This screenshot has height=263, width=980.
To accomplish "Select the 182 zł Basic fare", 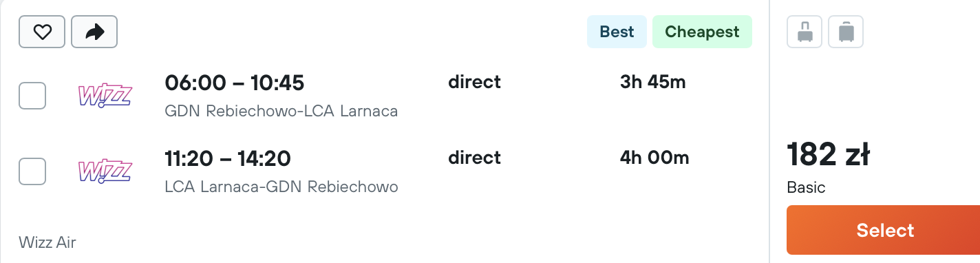I will click(885, 230).
